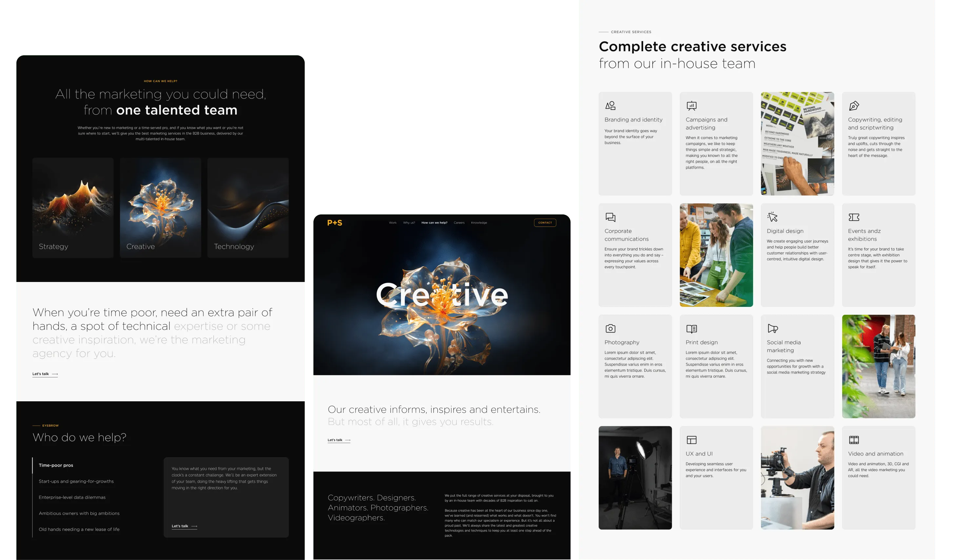Click the Campaigns and advertising presentation icon

coord(691,106)
